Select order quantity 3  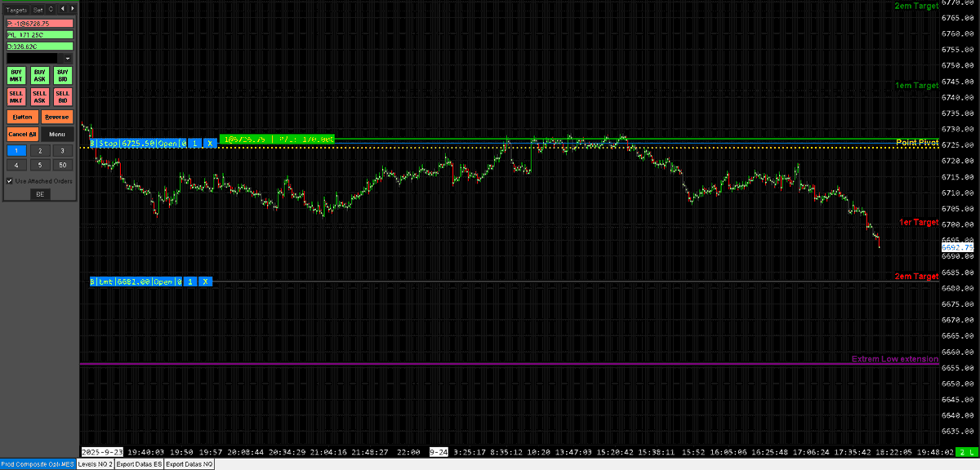point(63,151)
